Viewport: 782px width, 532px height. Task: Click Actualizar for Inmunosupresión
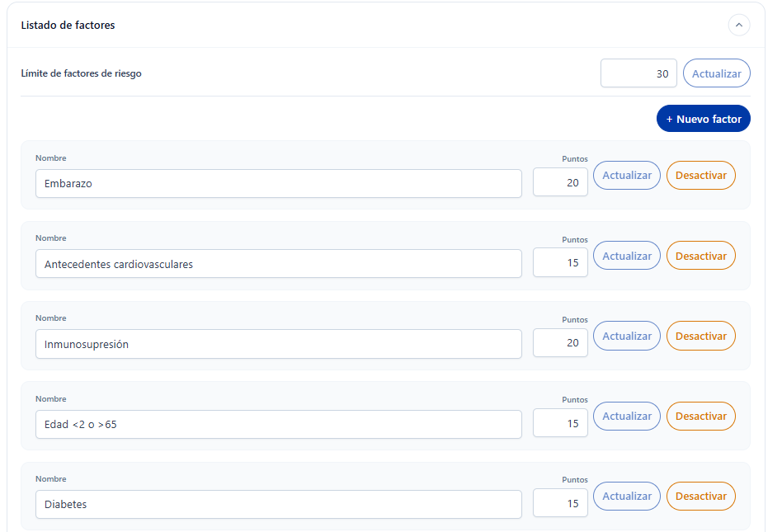point(626,336)
